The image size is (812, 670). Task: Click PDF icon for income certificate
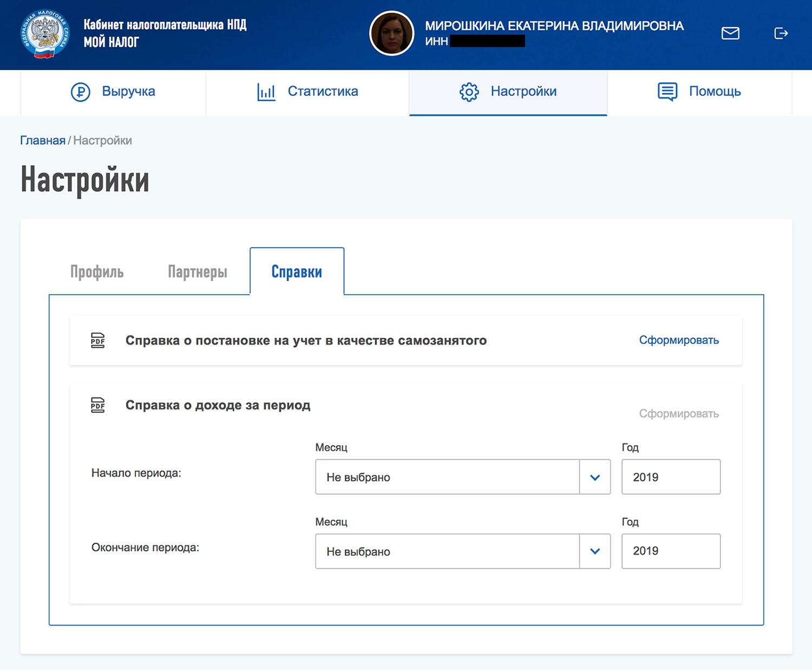(98, 405)
